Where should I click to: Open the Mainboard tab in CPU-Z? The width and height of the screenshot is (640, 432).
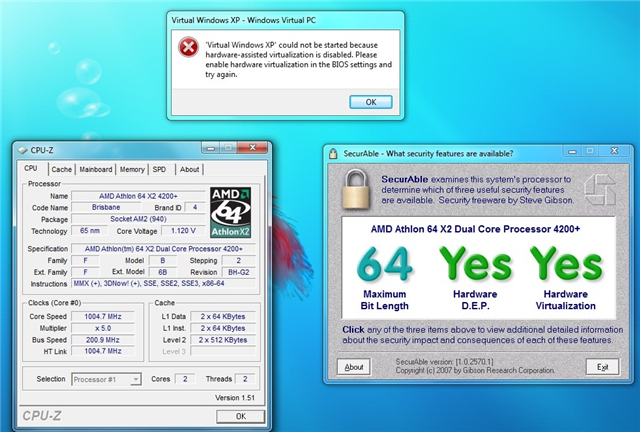point(96,169)
